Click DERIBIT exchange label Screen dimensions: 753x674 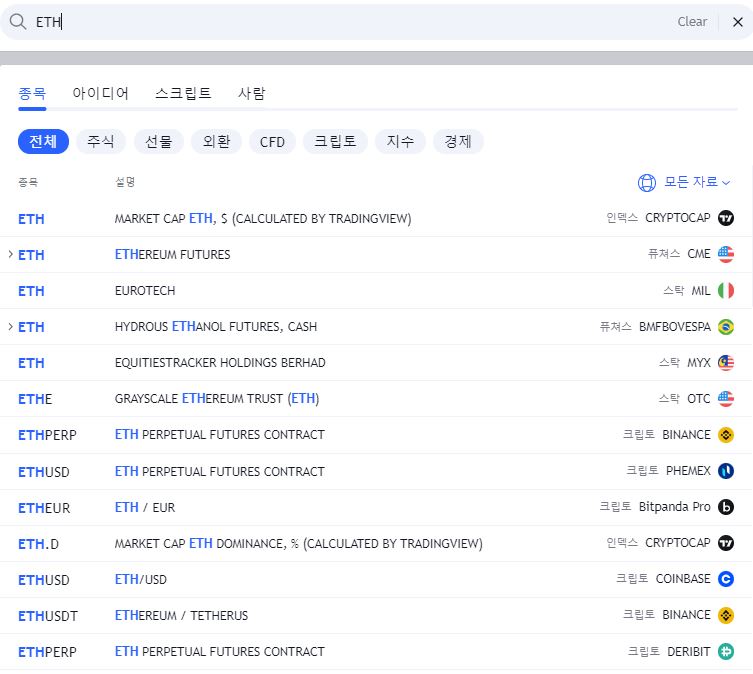click(689, 651)
